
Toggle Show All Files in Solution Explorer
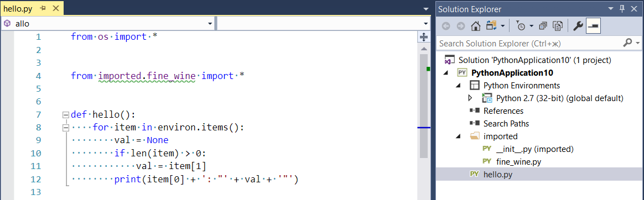pos(558,26)
